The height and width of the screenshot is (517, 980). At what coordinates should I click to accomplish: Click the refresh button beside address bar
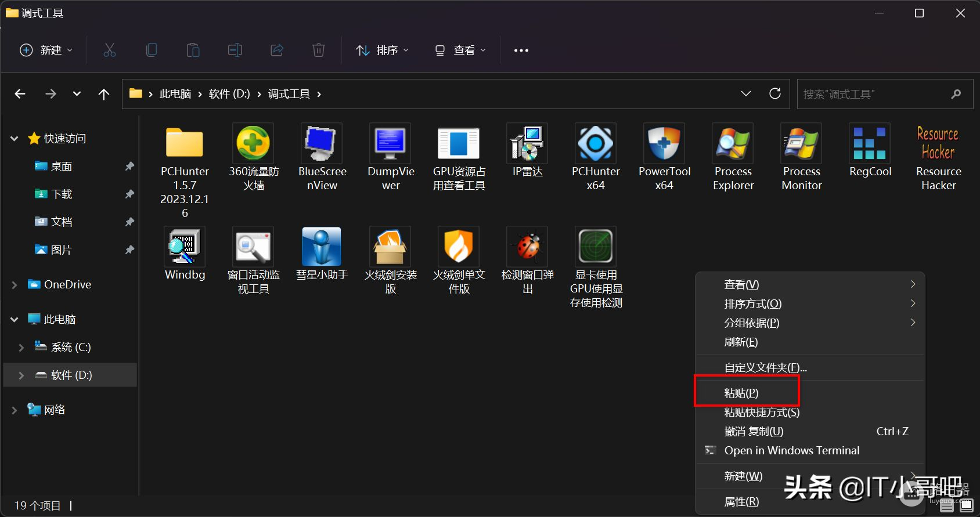pos(775,94)
